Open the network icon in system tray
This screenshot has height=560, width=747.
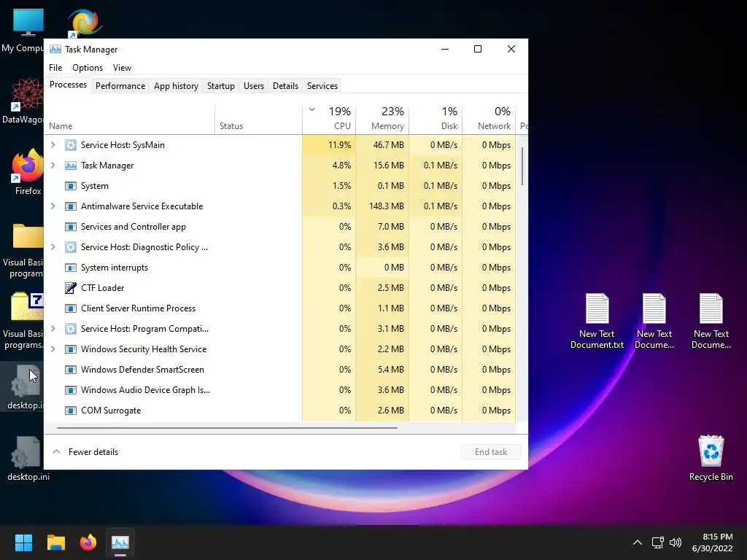(658, 542)
